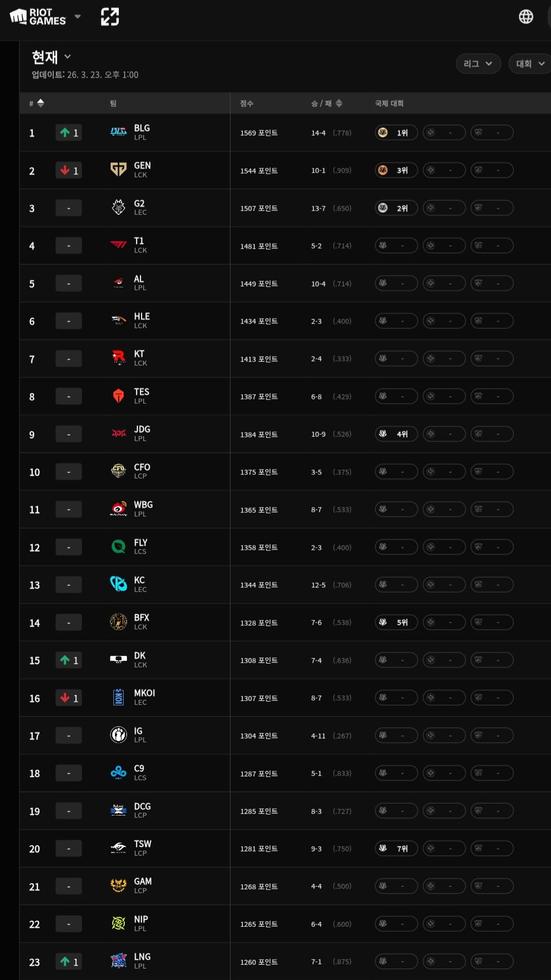Open the HLE team name link

pyautogui.click(x=142, y=317)
